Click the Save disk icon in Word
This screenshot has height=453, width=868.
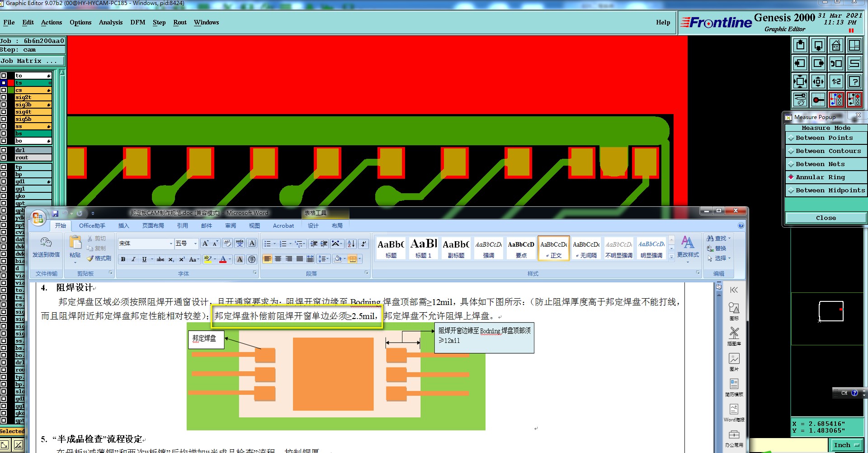tap(55, 213)
